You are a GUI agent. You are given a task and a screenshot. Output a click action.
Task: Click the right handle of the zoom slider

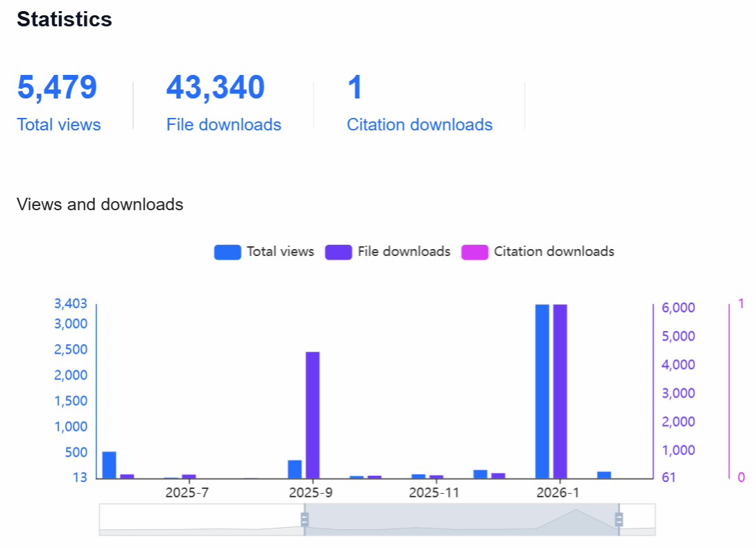click(x=619, y=520)
